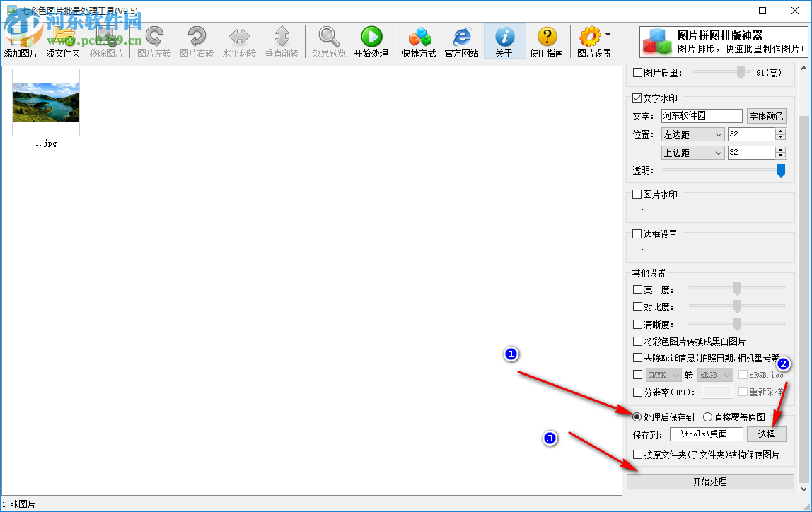Select 直接覆盖原图 radio button
The image size is (812, 512).
tap(708, 417)
